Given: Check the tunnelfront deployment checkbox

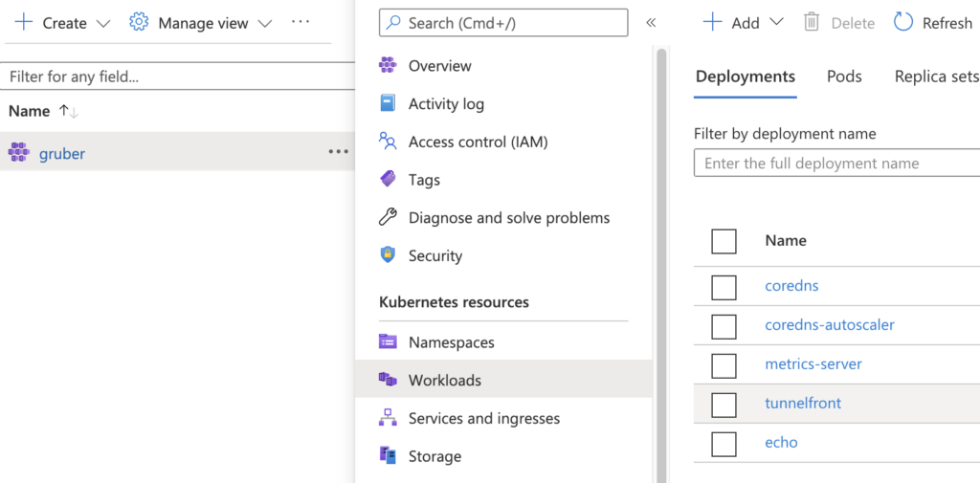Looking at the screenshot, I should (724, 405).
